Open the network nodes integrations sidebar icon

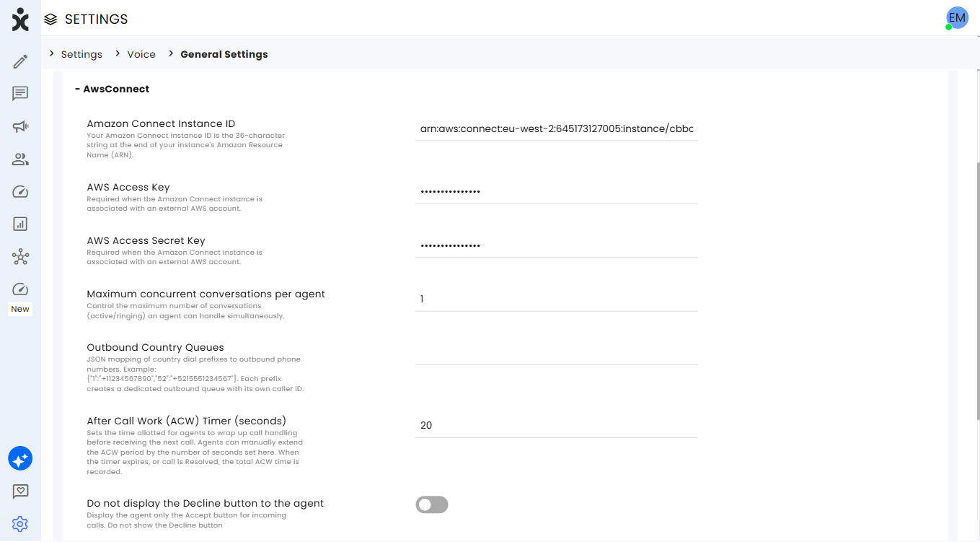pyautogui.click(x=20, y=257)
